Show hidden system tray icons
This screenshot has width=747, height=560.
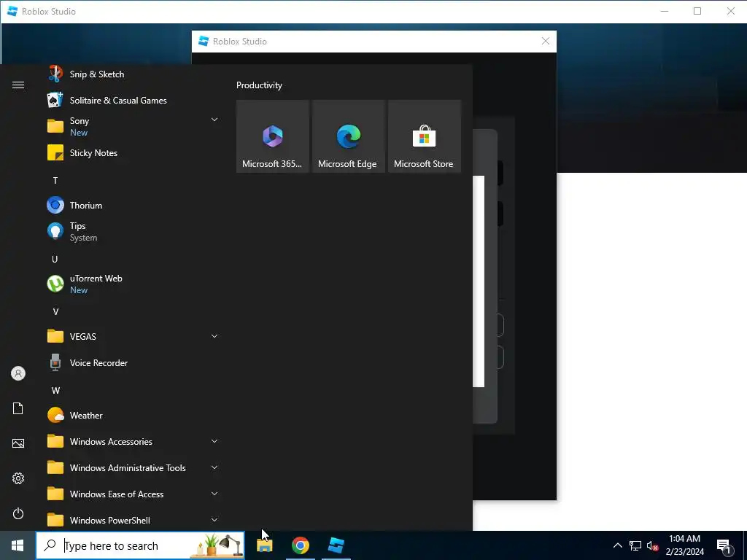[x=617, y=545]
